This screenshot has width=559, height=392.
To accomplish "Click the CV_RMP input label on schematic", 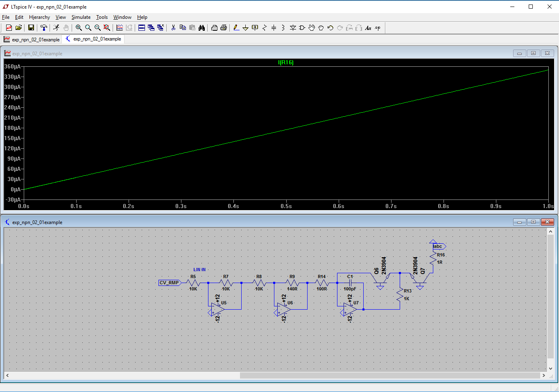I will (x=169, y=283).
